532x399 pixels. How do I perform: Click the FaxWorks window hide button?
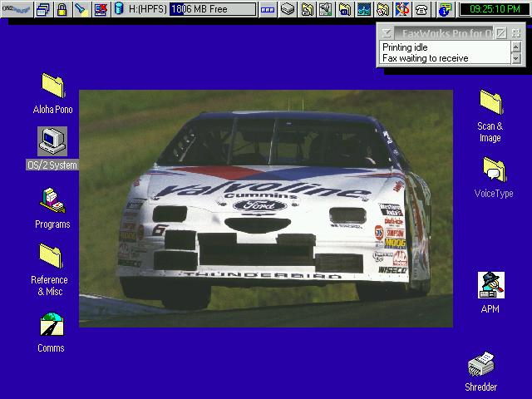coord(501,33)
